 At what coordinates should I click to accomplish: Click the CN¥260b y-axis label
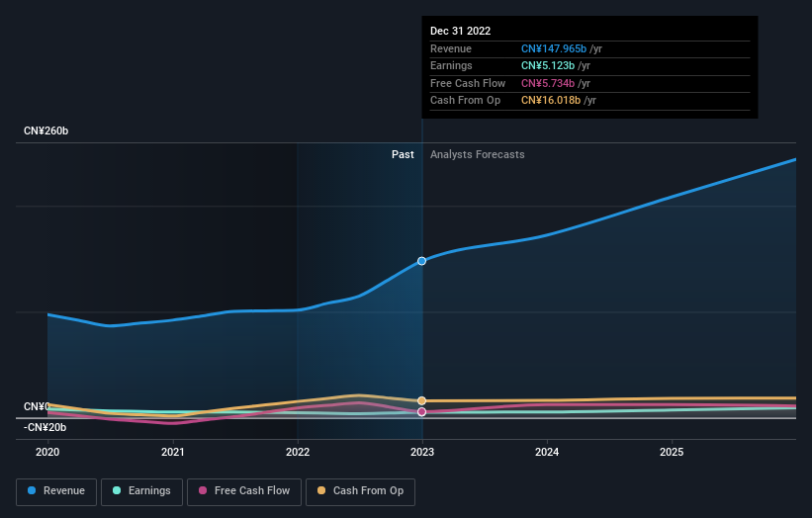pos(46,130)
